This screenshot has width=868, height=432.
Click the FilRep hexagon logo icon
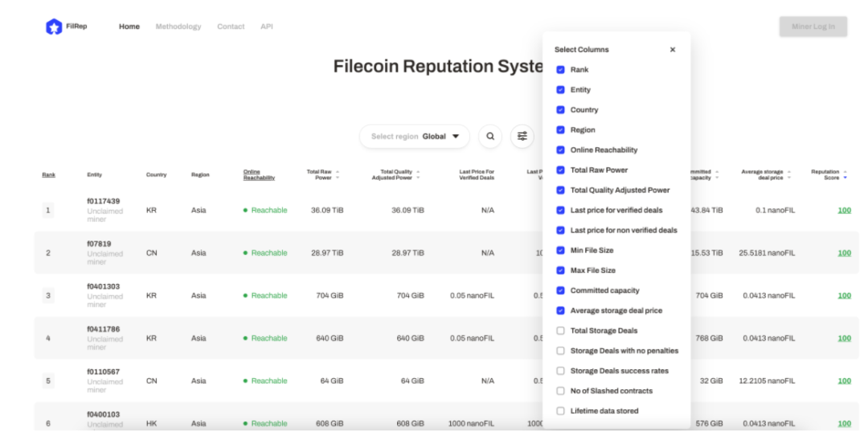tap(54, 27)
